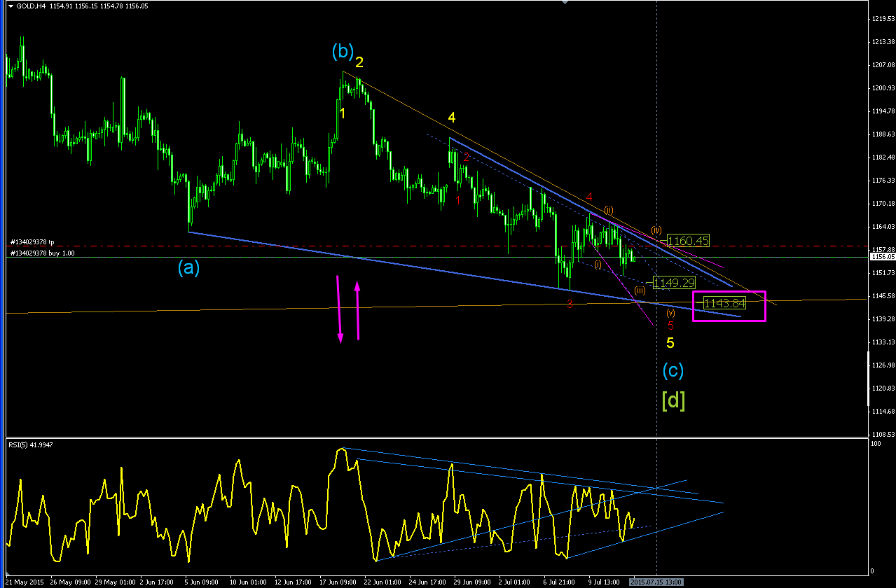Select the blue (c) wave label
896x588 pixels.
[673, 370]
